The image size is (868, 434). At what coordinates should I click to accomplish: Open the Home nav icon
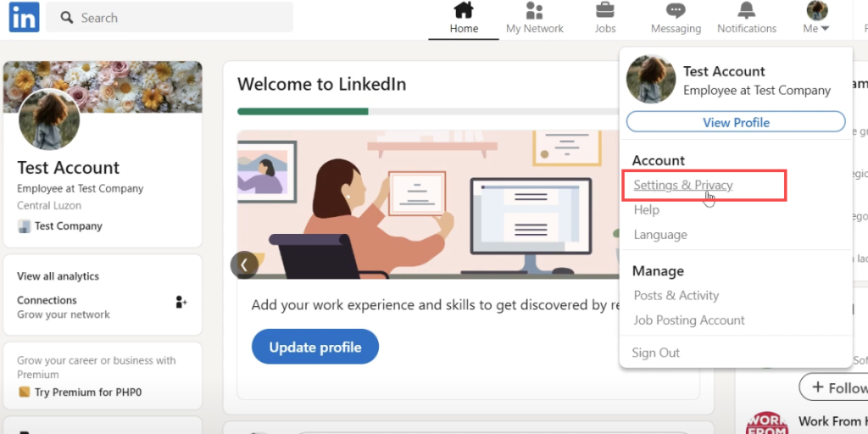click(464, 10)
